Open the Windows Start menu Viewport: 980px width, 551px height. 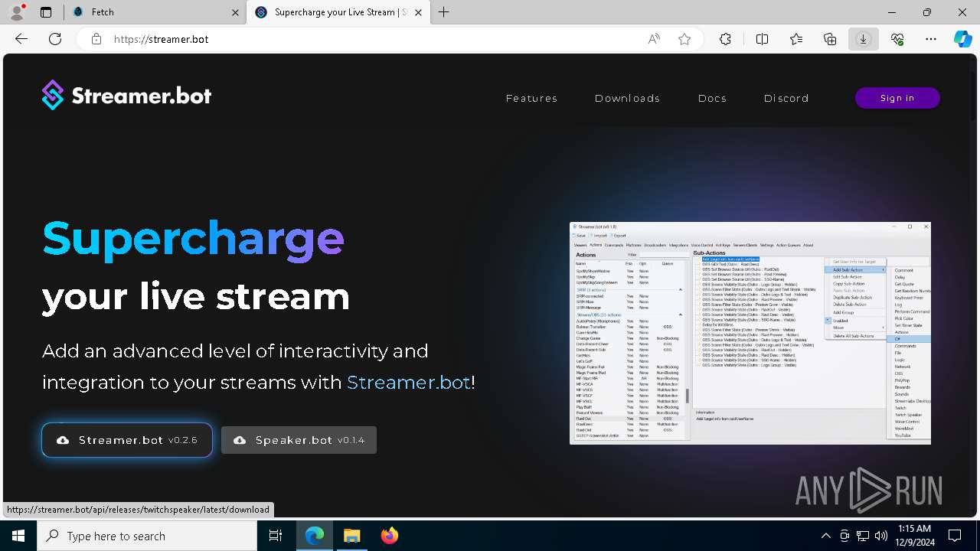[18, 536]
